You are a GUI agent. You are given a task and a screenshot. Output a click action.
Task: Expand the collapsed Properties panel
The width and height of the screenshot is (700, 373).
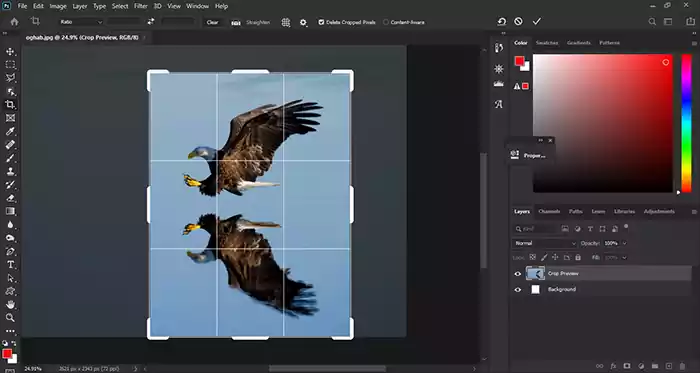pyautogui.click(x=529, y=155)
